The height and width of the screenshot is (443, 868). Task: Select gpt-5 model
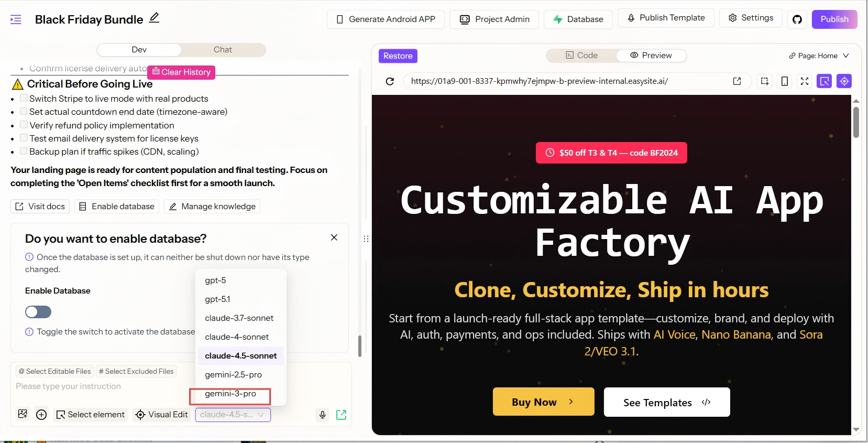point(241,280)
